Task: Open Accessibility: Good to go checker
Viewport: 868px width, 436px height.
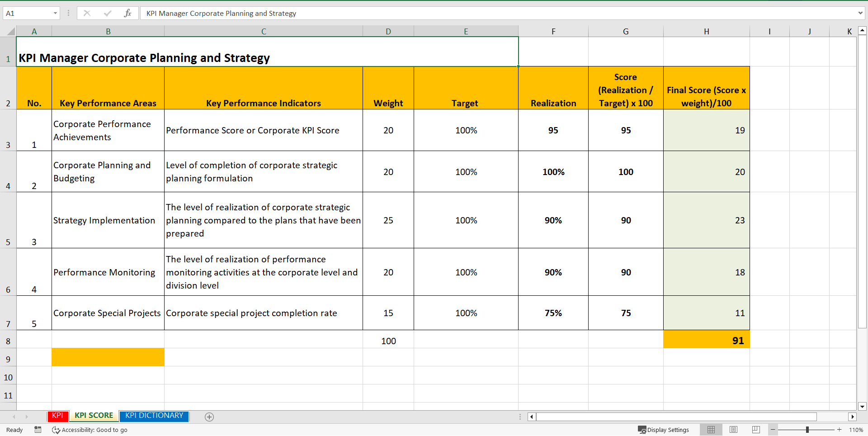Action: click(x=90, y=430)
